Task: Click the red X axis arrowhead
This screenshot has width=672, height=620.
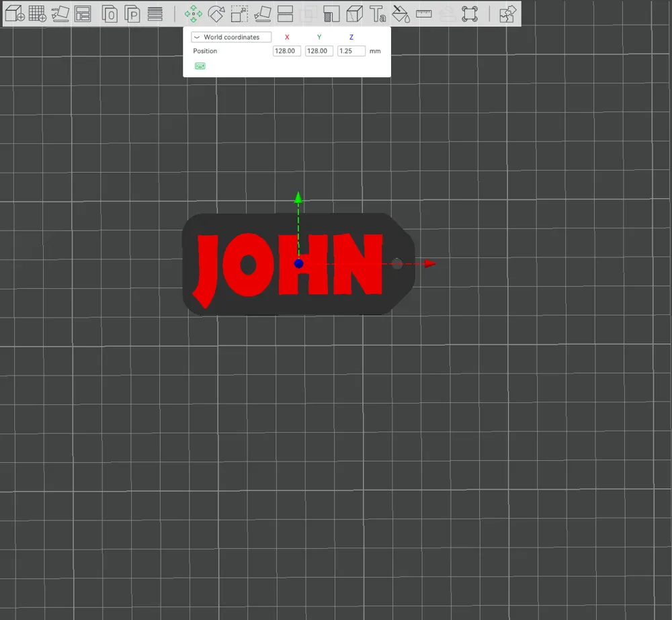Action: pyautogui.click(x=430, y=263)
